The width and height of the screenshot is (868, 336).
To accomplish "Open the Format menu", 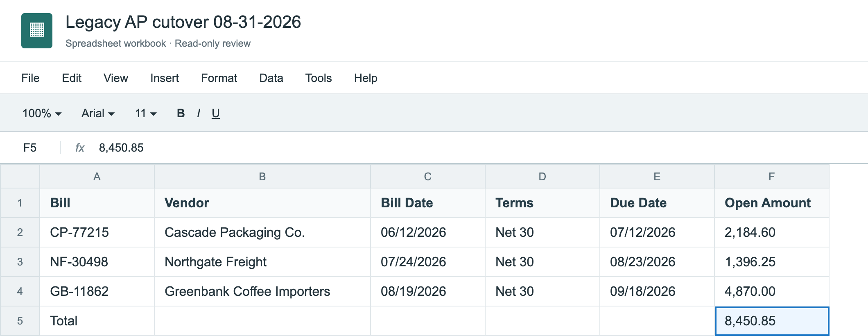I will [x=219, y=78].
